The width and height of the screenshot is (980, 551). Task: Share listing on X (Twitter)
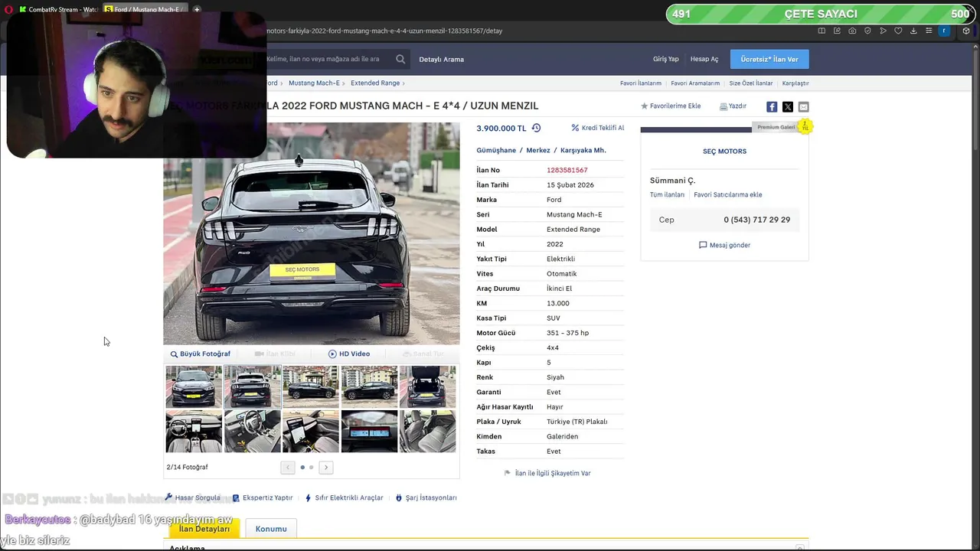point(788,106)
